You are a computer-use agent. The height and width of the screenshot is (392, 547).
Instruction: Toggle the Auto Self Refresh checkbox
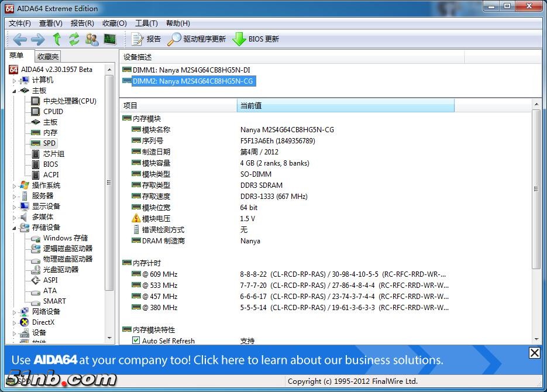[x=136, y=341]
